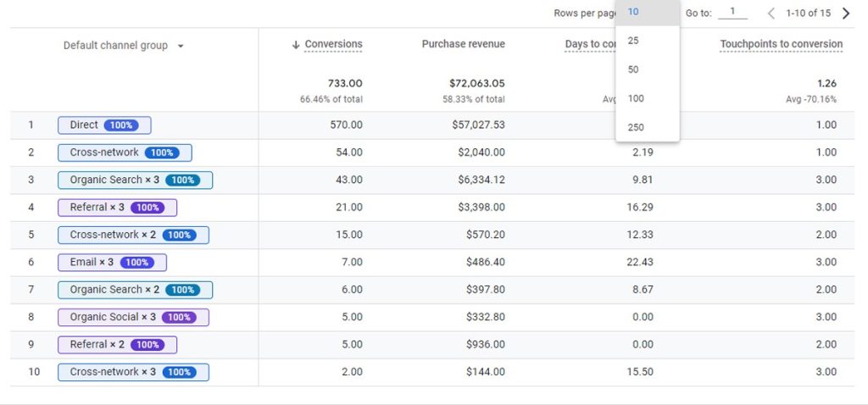Click the Referral × 3 path chip
Screen dimensions: 868x405
pos(117,208)
